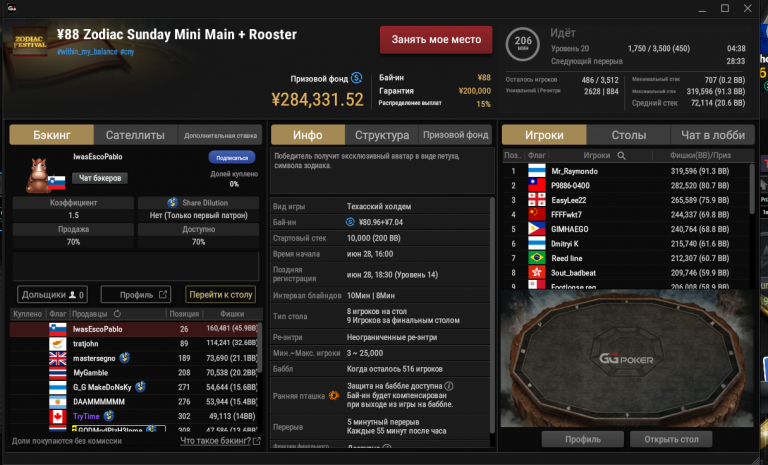Click the info icon beside bubble protection
This screenshot has width=768, height=465.
coord(449,386)
